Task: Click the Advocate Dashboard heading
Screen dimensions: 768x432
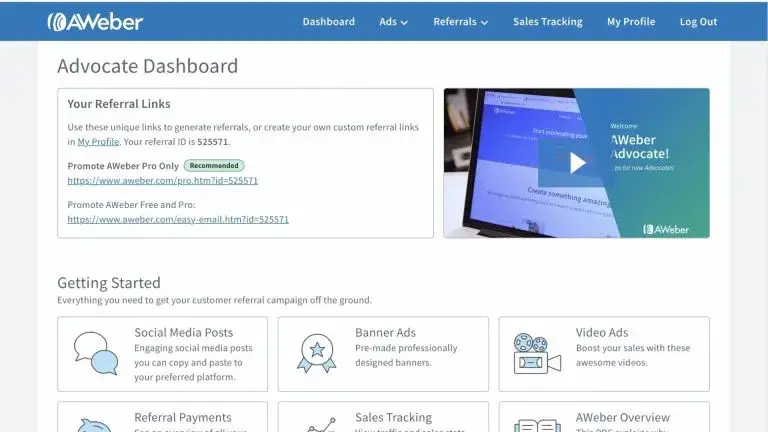Action: click(147, 66)
